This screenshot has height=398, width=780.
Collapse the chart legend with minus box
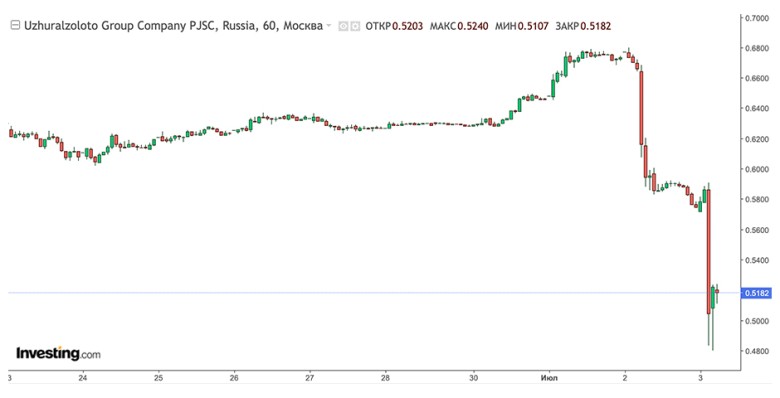(x=15, y=25)
